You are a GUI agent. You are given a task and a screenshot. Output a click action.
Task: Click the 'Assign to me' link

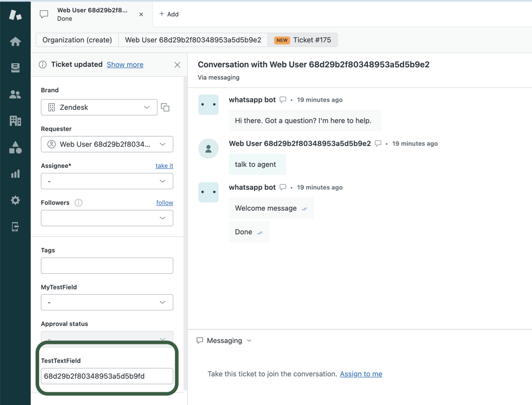pyautogui.click(x=360, y=374)
